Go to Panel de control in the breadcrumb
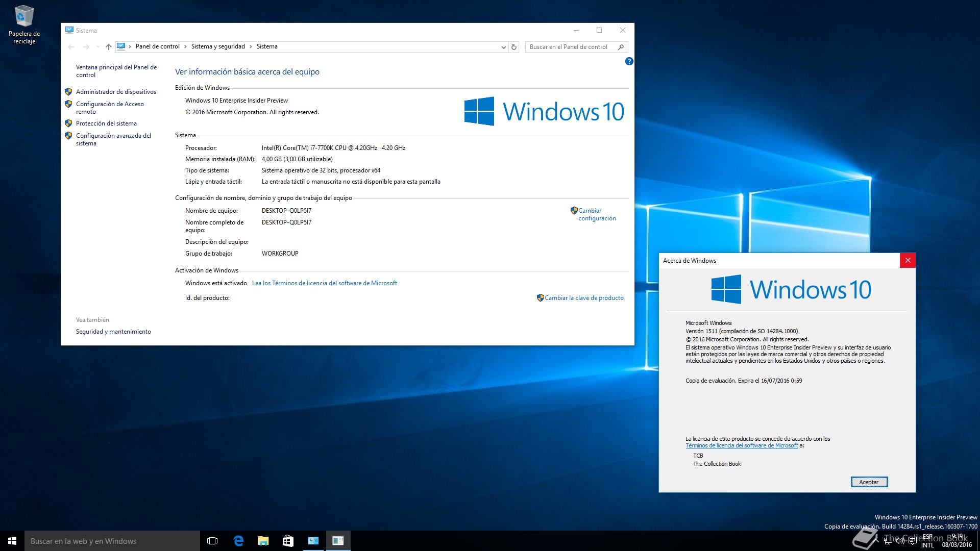The width and height of the screenshot is (980, 551). [x=157, y=46]
